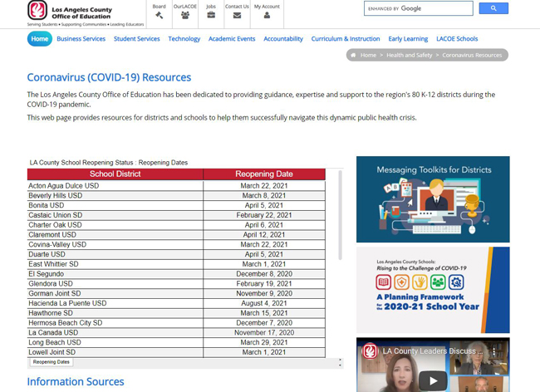Open the Planning Framework 2020-21 banner
The image size is (540, 392).
pos(433,290)
